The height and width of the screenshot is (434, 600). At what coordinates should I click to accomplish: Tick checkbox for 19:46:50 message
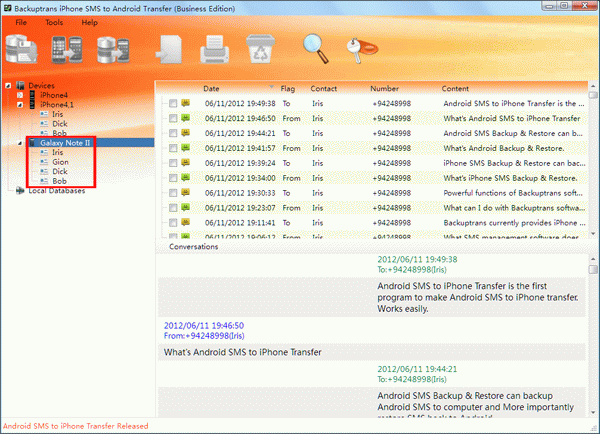[173, 118]
